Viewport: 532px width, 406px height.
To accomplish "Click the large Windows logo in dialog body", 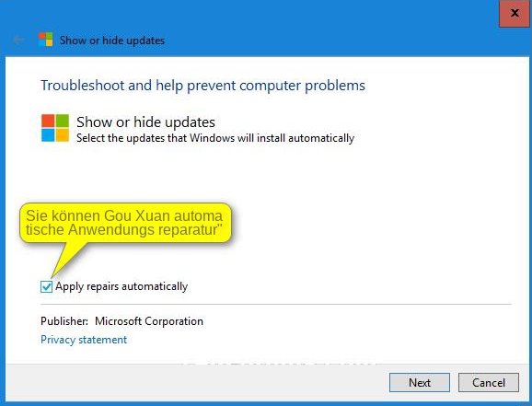I will pos(55,128).
